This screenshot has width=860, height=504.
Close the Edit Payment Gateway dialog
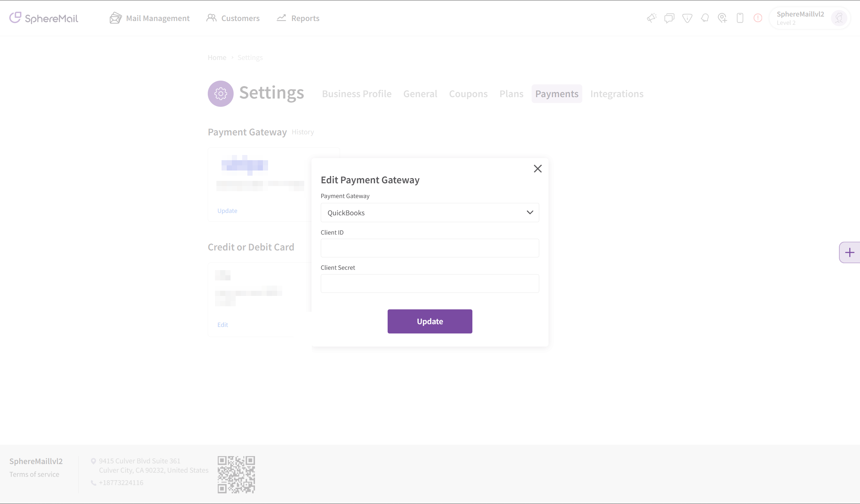(x=537, y=168)
